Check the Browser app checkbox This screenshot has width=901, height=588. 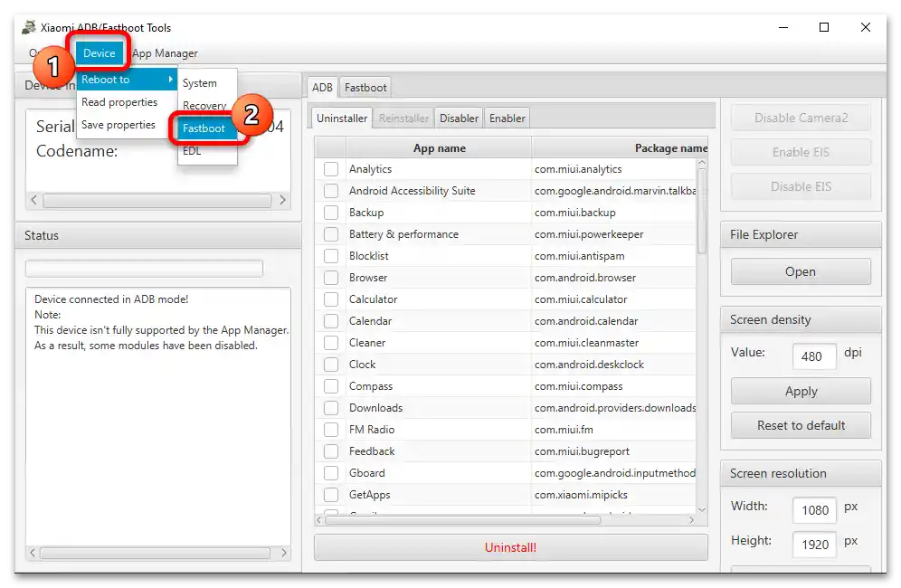pyautogui.click(x=331, y=278)
